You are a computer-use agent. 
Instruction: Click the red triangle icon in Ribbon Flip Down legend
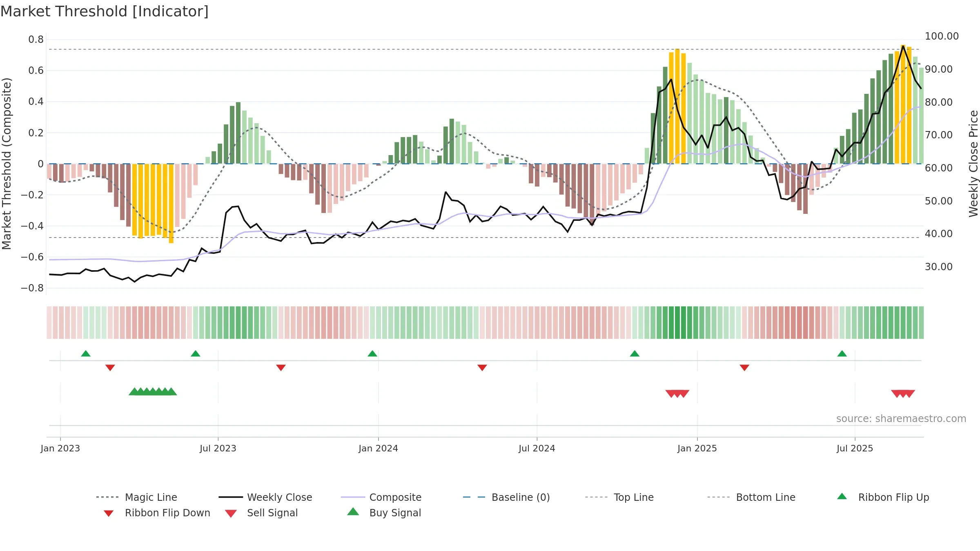(109, 513)
